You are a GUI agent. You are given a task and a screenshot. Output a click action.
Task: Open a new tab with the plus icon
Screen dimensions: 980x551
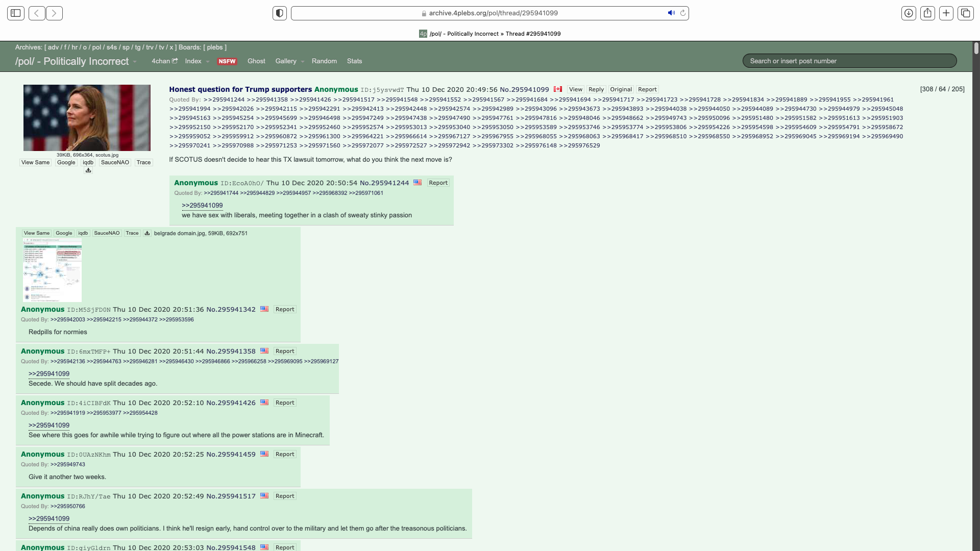pyautogui.click(x=946, y=13)
